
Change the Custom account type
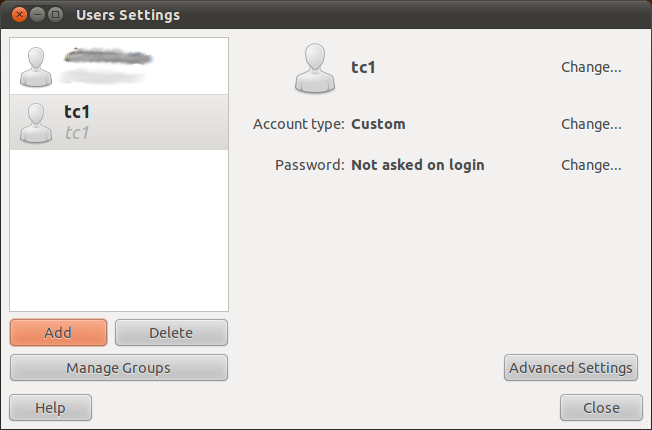point(591,124)
